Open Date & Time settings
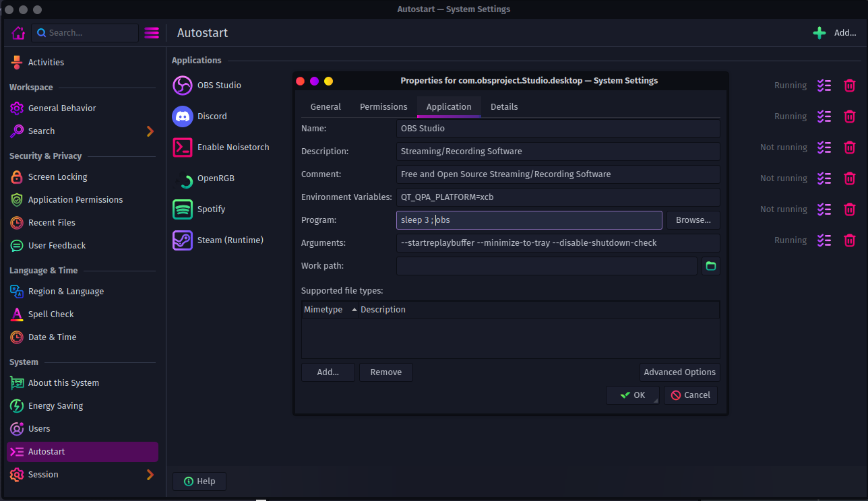 pyautogui.click(x=82, y=337)
